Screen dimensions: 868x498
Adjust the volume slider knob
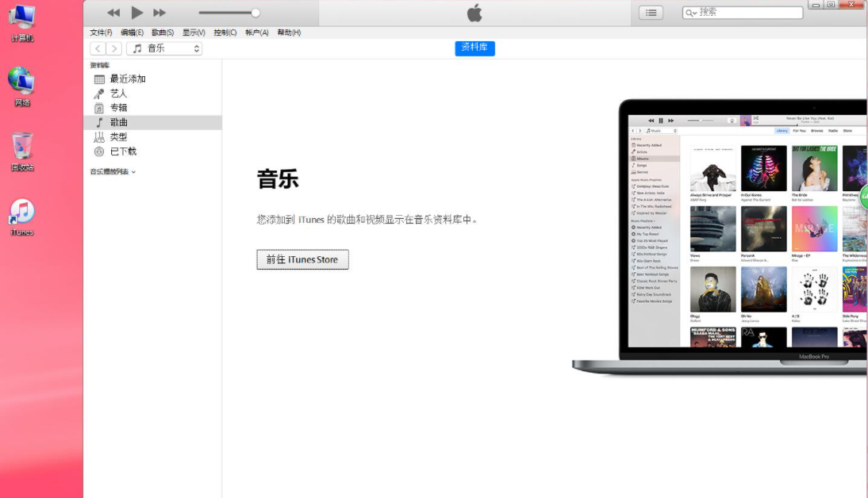(255, 13)
